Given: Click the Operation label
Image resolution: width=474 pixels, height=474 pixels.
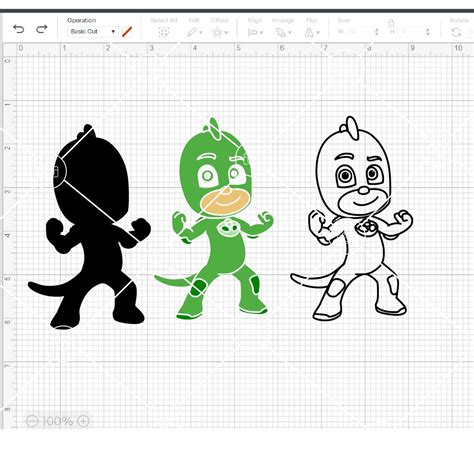Looking at the screenshot, I should (81, 20).
